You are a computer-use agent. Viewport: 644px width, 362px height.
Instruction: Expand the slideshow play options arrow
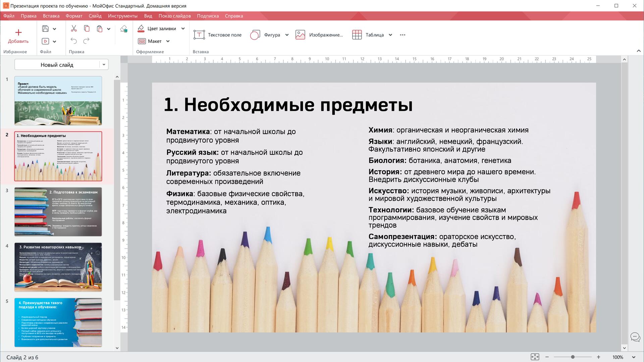(55, 41)
